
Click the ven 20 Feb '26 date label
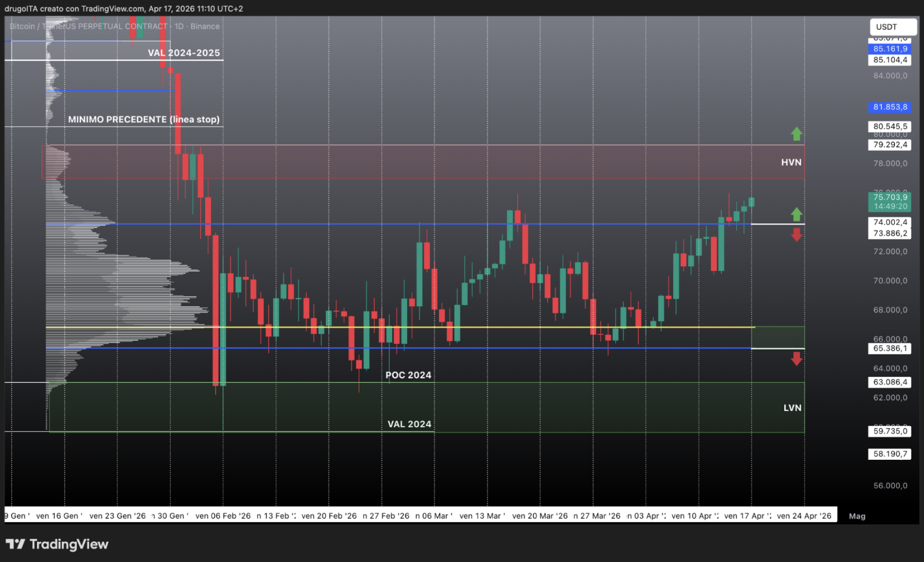pos(329,516)
